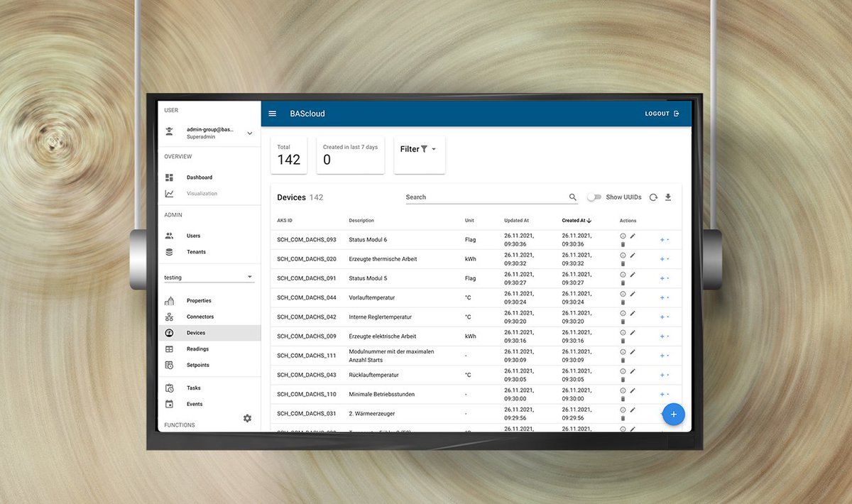Delete device SCH_COM_DACHS_042
The image size is (852, 504).
pos(623,321)
